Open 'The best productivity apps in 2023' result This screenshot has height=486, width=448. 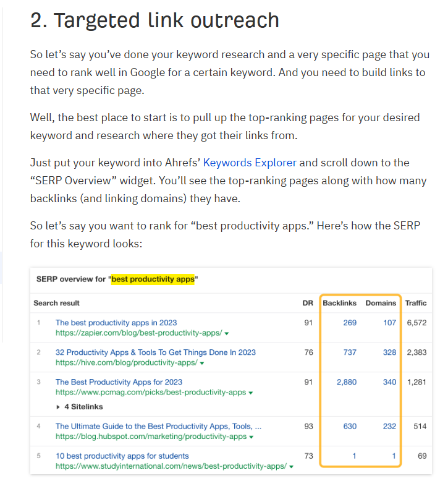(116, 323)
